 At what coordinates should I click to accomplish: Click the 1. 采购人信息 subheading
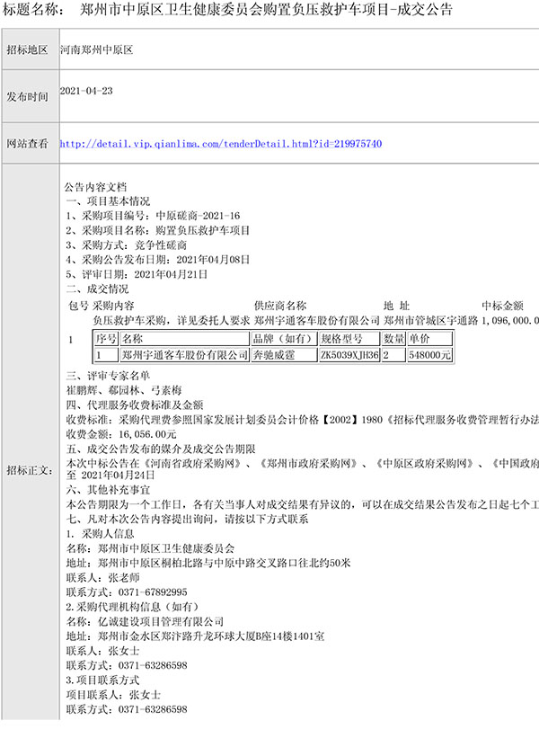point(100,534)
